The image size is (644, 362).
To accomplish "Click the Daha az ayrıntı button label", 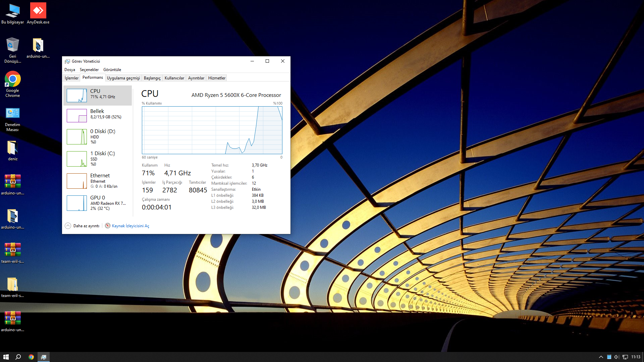I will point(86,226).
